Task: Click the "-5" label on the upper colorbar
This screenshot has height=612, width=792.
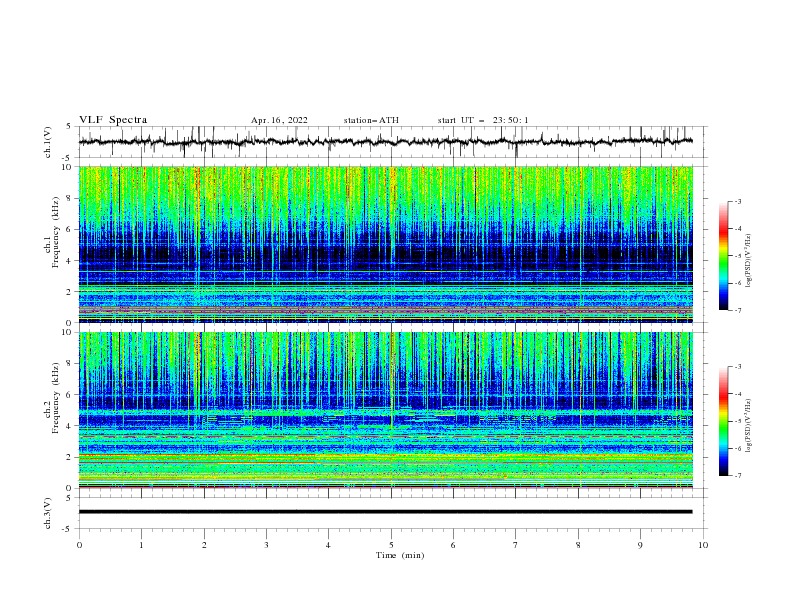Action: (x=738, y=256)
